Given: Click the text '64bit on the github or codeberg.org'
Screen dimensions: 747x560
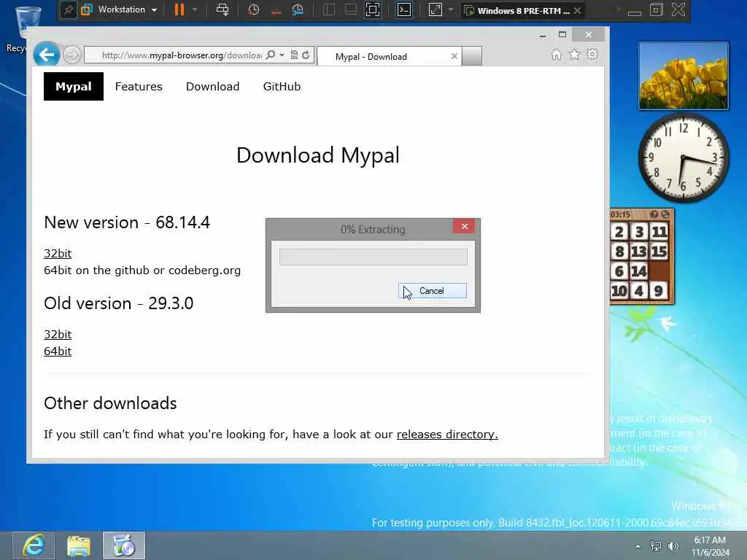Looking at the screenshot, I should pyautogui.click(x=142, y=271).
